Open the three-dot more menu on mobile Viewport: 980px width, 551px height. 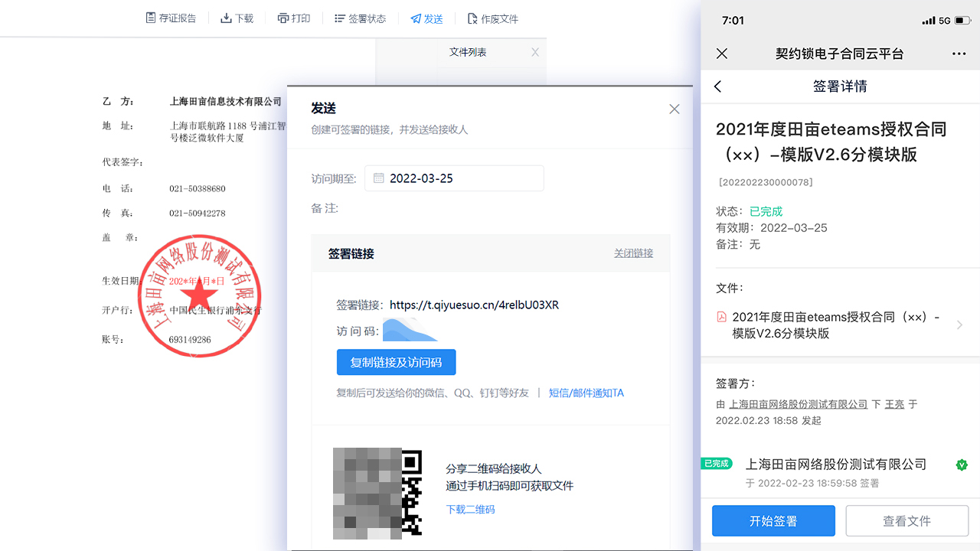(x=959, y=54)
